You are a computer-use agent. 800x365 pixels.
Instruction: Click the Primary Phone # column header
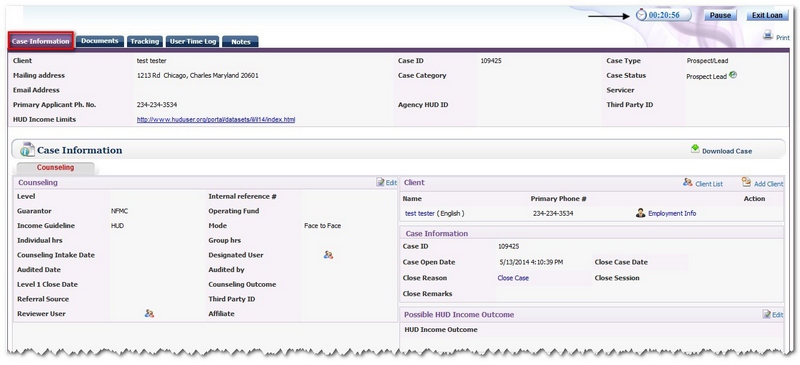click(558, 199)
